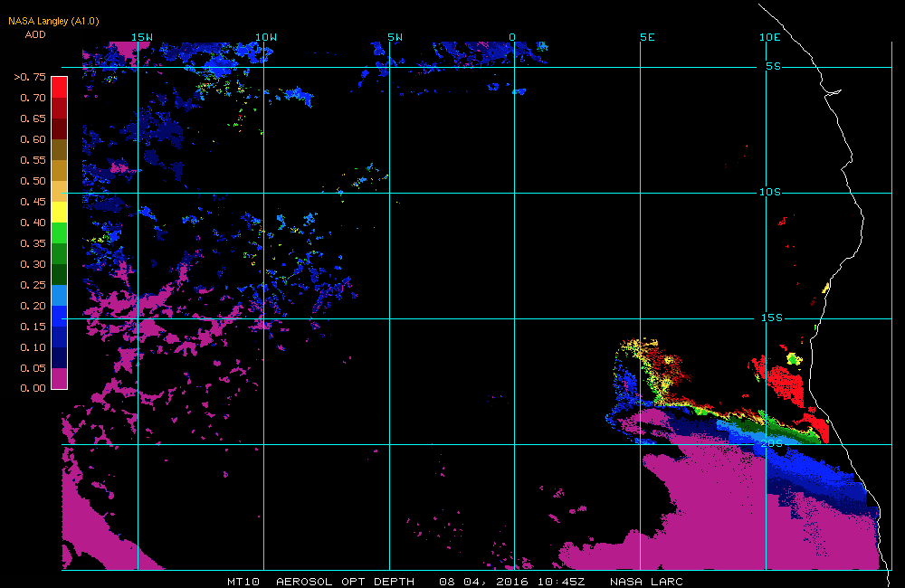The width and height of the screenshot is (905, 588).
Task: Click the "0.50" legend value
Action: [33, 181]
